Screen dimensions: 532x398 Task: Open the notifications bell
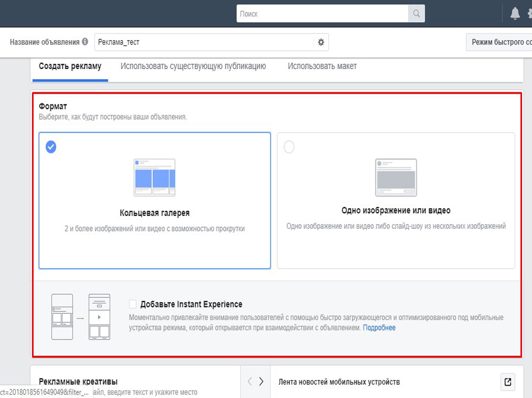pos(515,13)
